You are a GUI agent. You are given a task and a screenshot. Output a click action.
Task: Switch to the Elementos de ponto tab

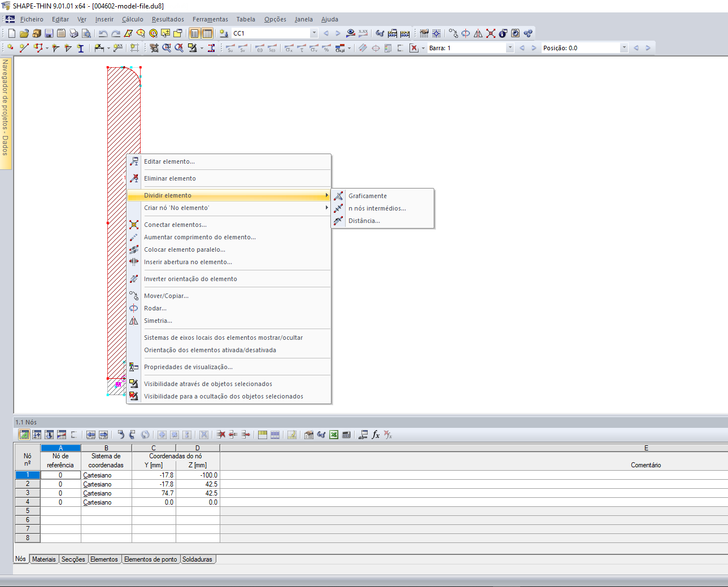(x=150, y=559)
